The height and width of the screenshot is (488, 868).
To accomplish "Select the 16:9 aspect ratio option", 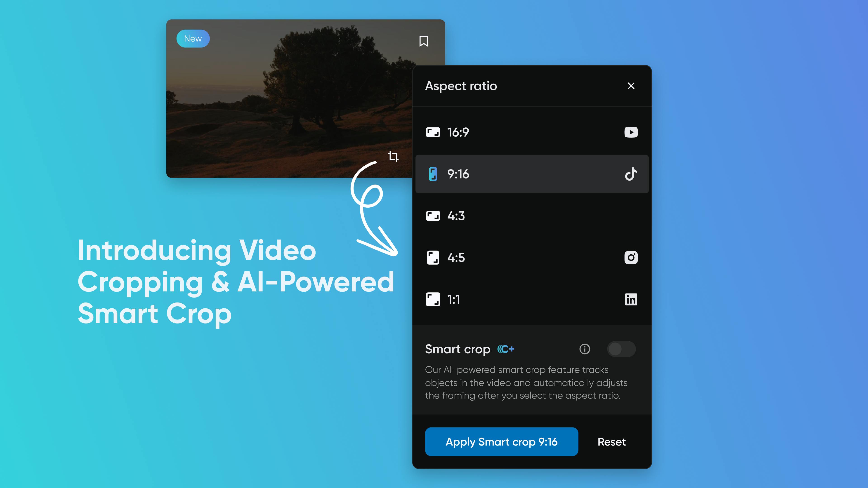I will click(532, 132).
